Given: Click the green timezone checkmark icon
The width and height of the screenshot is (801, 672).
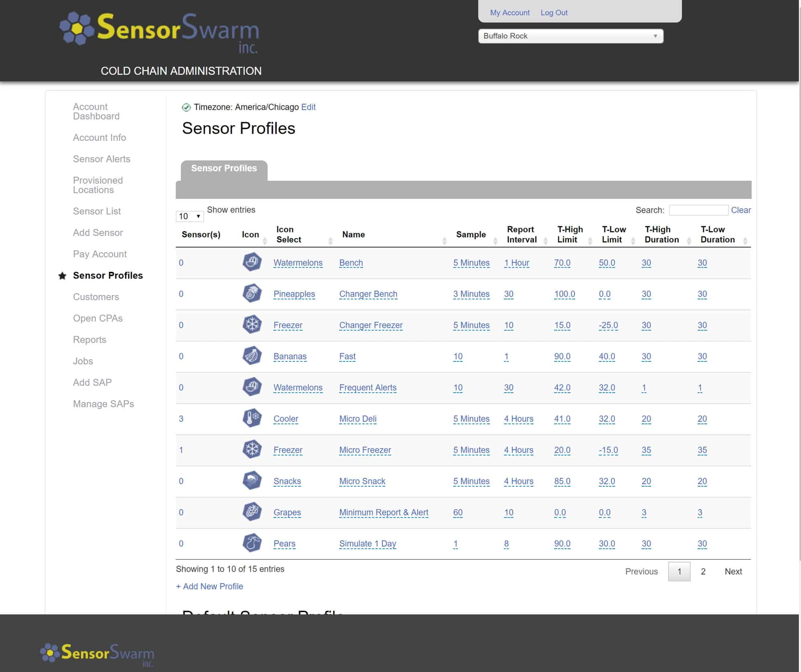Looking at the screenshot, I should (186, 107).
